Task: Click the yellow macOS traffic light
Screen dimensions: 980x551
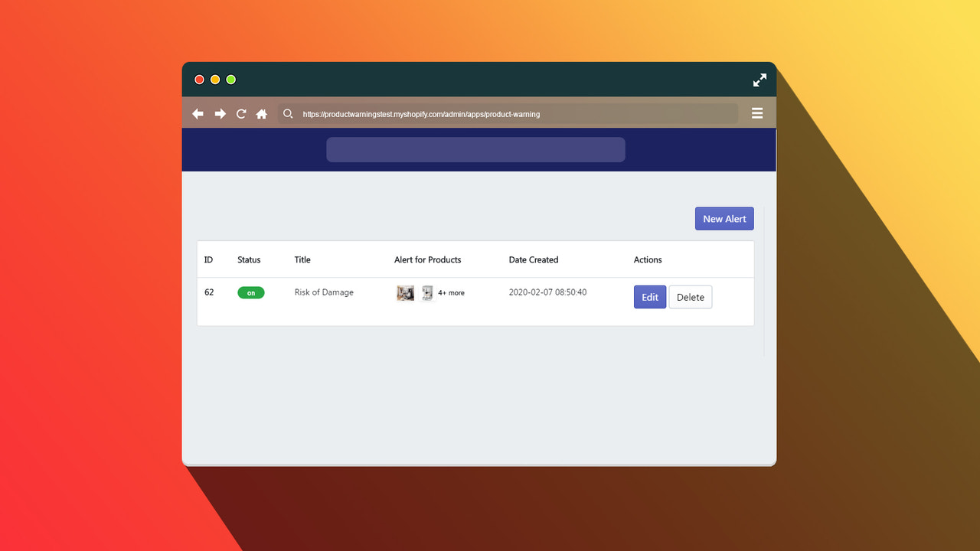Action: (214, 79)
